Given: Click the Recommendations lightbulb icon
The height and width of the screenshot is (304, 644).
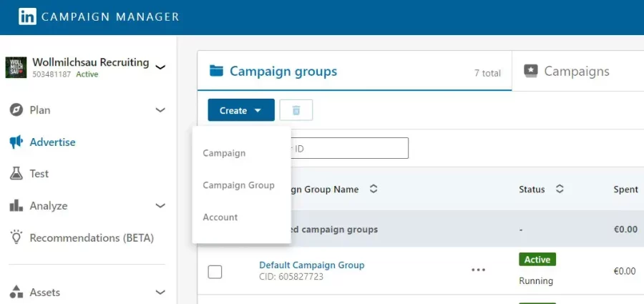Looking at the screenshot, I should pyautogui.click(x=16, y=237).
